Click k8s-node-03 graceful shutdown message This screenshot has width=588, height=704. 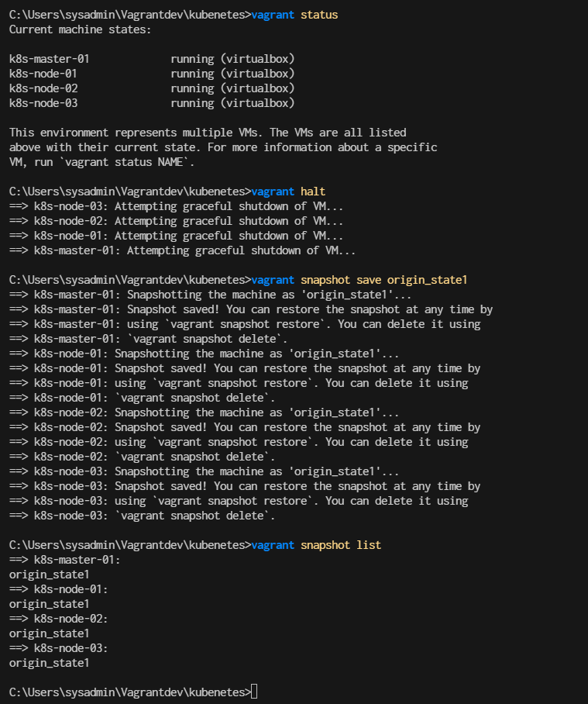[176, 206]
